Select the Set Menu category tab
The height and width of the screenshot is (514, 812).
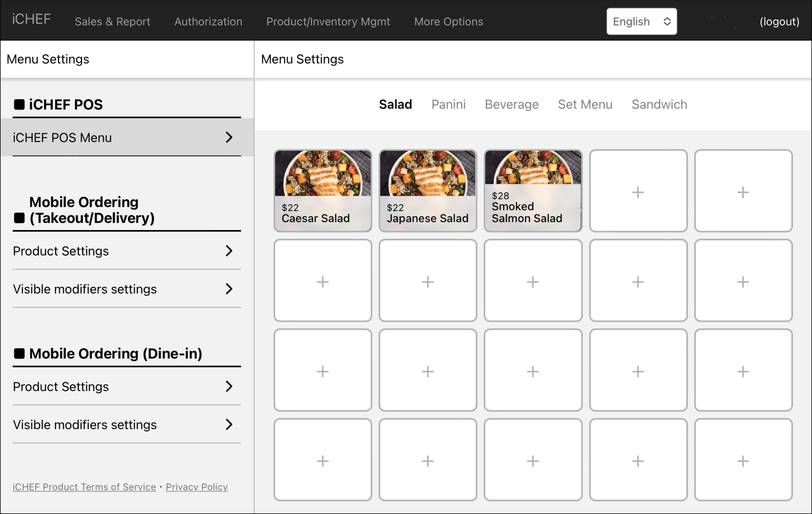[585, 104]
